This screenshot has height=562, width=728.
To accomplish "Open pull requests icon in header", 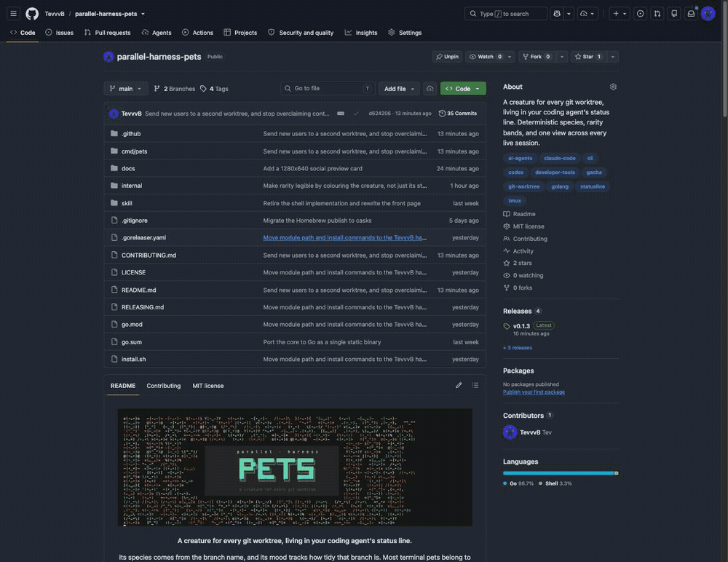I will click(657, 14).
